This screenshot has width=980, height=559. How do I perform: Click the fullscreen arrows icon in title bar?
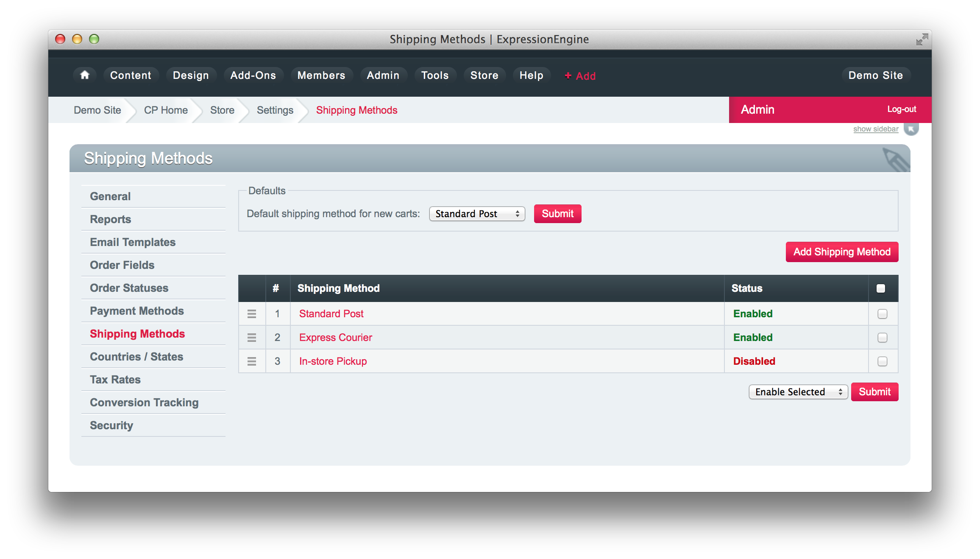click(922, 39)
